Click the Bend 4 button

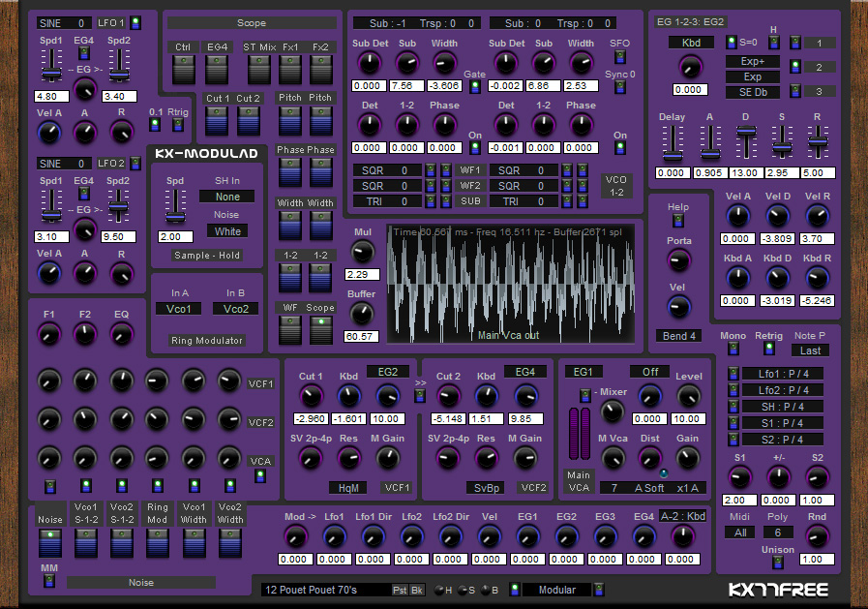point(678,336)
